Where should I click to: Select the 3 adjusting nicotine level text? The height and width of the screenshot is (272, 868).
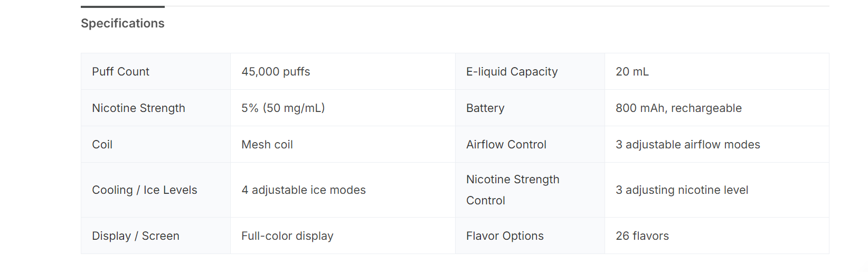coord(682,190)
